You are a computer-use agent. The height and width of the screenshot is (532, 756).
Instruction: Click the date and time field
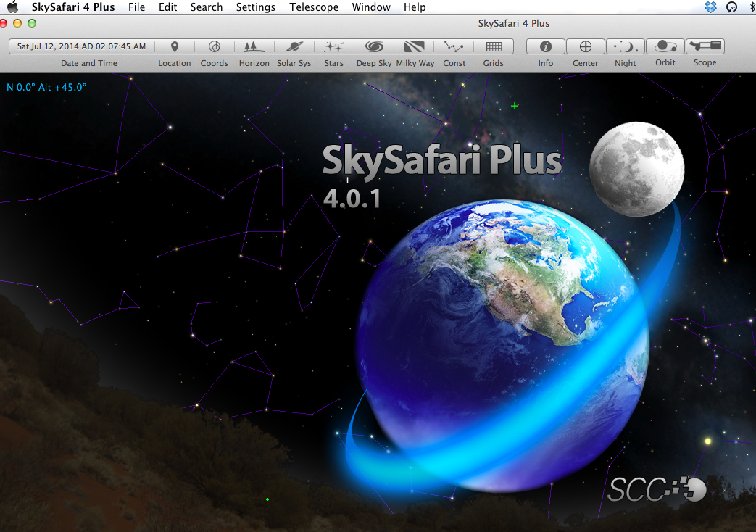pos(81,46)
